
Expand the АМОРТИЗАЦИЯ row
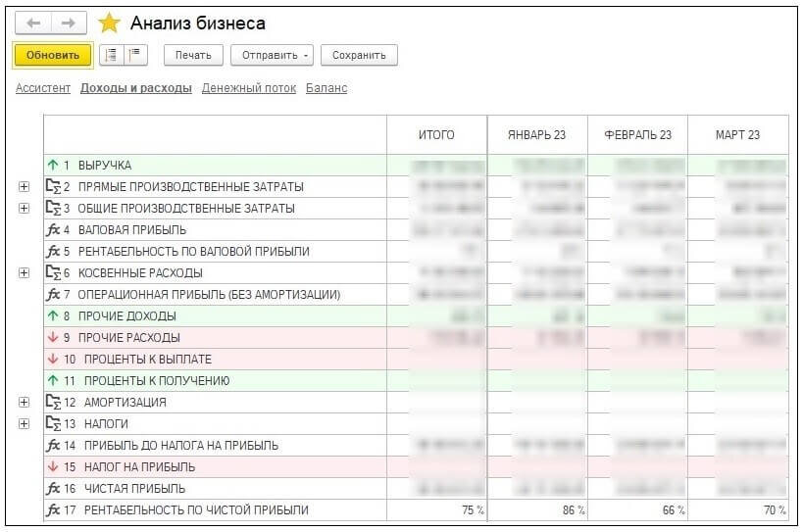coord(25,403)
